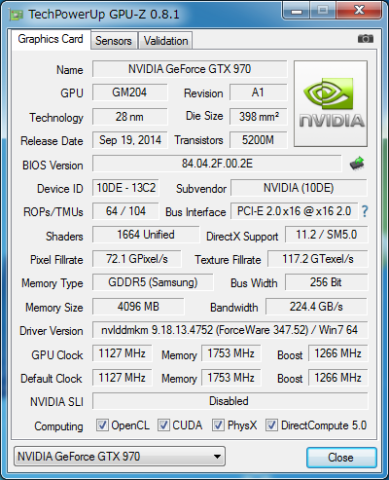
Task: Click the GPU Clock field 1127 MHz
Action: (x=122, y=353)
